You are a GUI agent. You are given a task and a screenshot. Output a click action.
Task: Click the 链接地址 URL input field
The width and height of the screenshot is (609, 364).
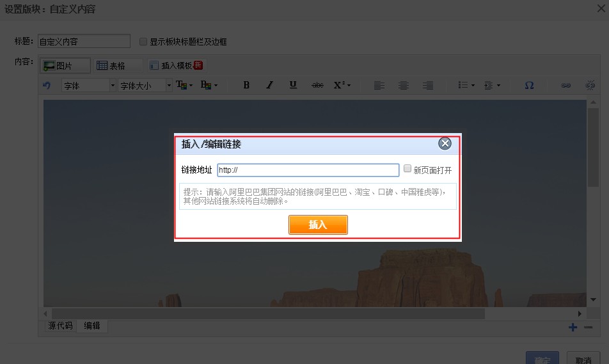[x=308, y=170]
